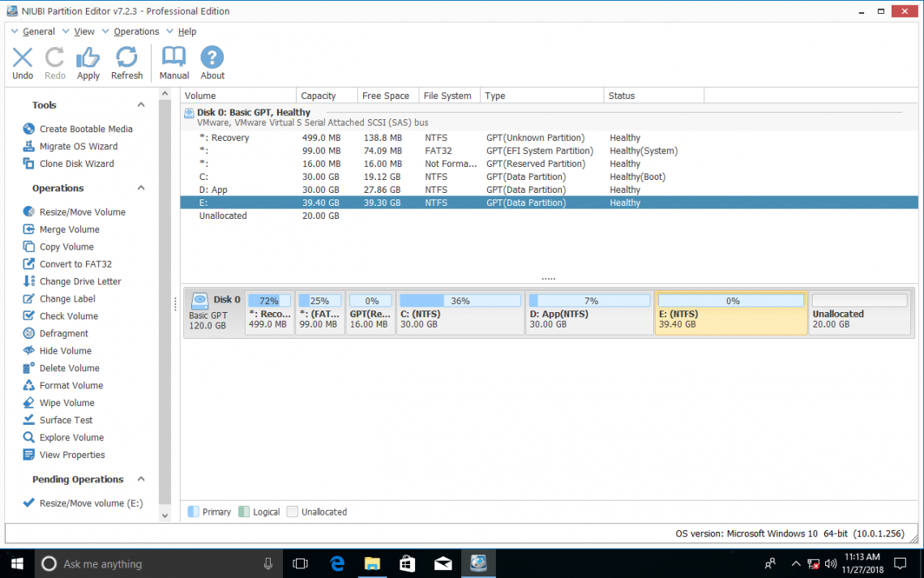Apply the pending operations
Image resolution: width=924 pixels, height=578 pixels.
(x=88, y=62)
